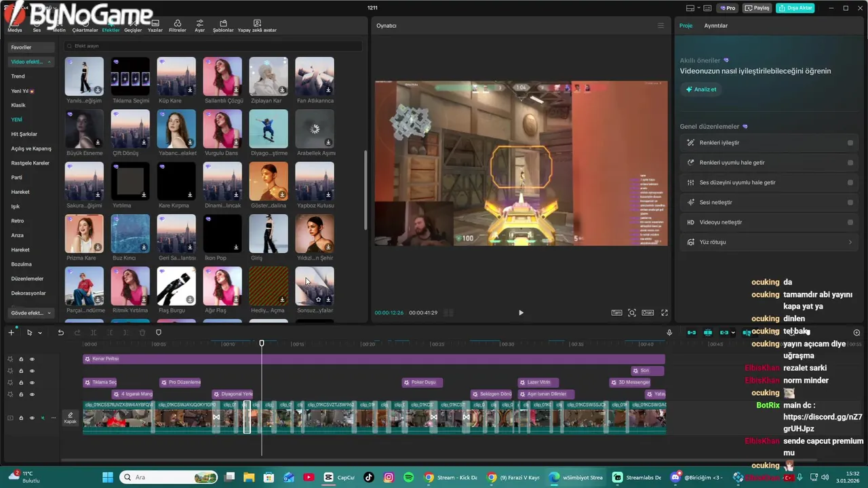Click the Dışa Aktar export button

coord(795,8)
